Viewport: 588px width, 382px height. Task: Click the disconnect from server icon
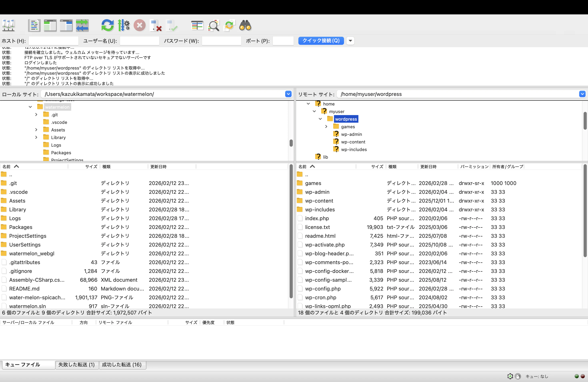click(156, 25)
